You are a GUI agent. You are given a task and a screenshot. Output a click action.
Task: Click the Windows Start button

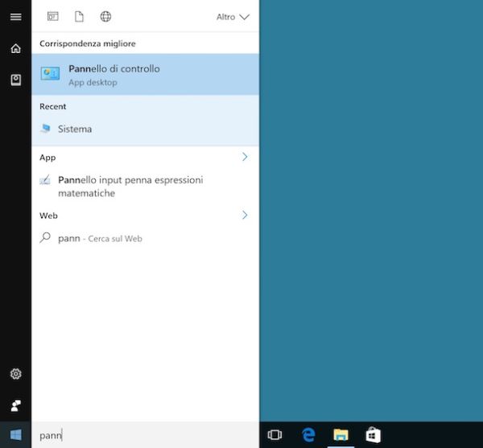coord(16,435)
